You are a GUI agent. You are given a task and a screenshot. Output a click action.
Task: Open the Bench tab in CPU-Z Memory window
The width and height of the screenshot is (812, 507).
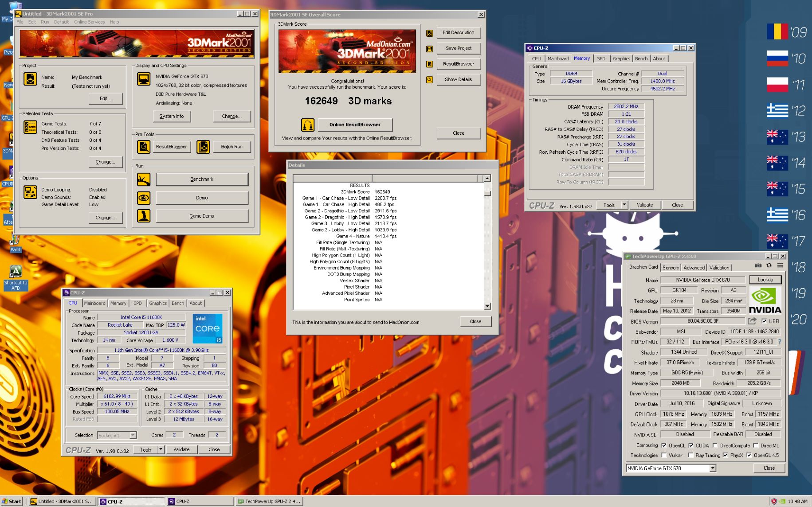641,58
